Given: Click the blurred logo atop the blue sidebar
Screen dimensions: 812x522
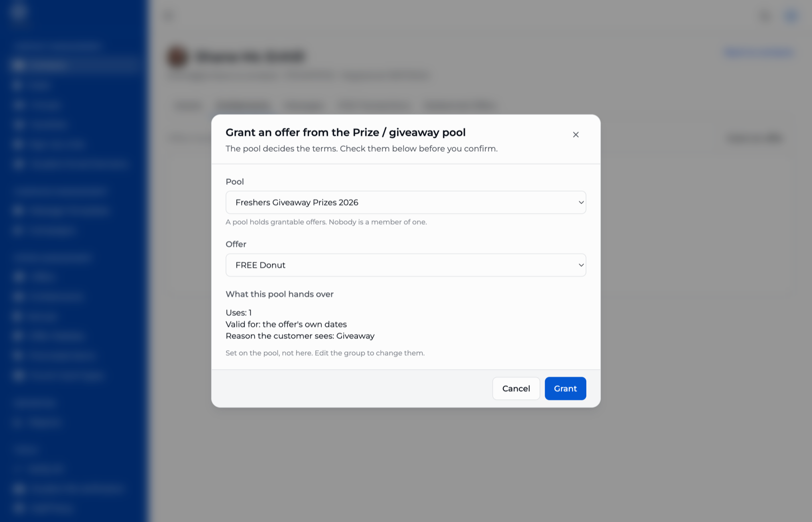Looking at the screenshot, I should [x=19, y=11].
